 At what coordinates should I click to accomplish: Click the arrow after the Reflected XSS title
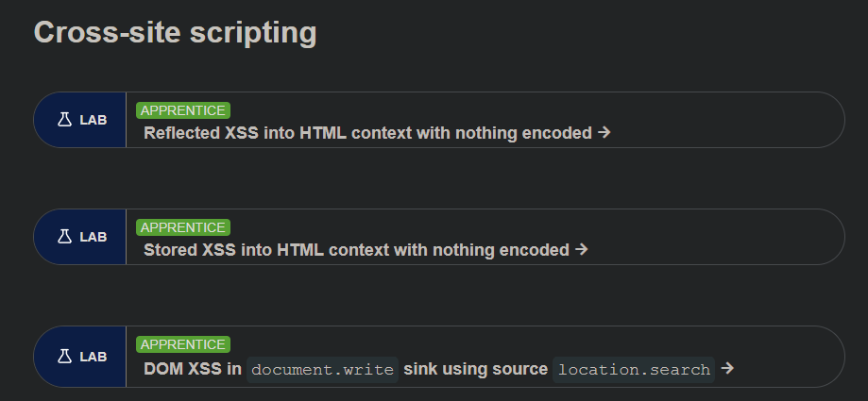click(x=604, y=133)
